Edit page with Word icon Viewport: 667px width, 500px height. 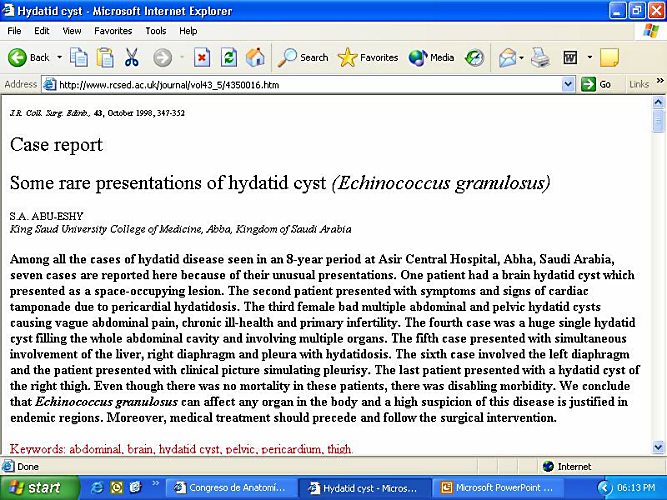click(x=570, y=57)
